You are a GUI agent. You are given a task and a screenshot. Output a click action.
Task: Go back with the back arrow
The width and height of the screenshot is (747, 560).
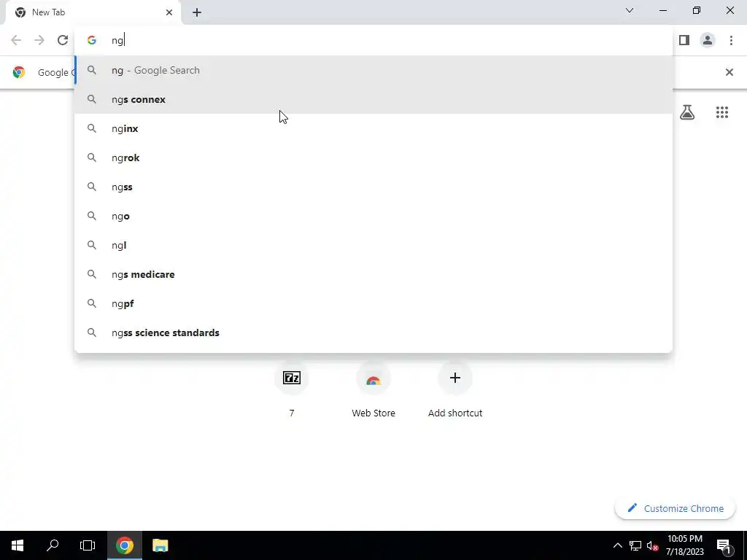pyautogui.click(x=16, y=40)
